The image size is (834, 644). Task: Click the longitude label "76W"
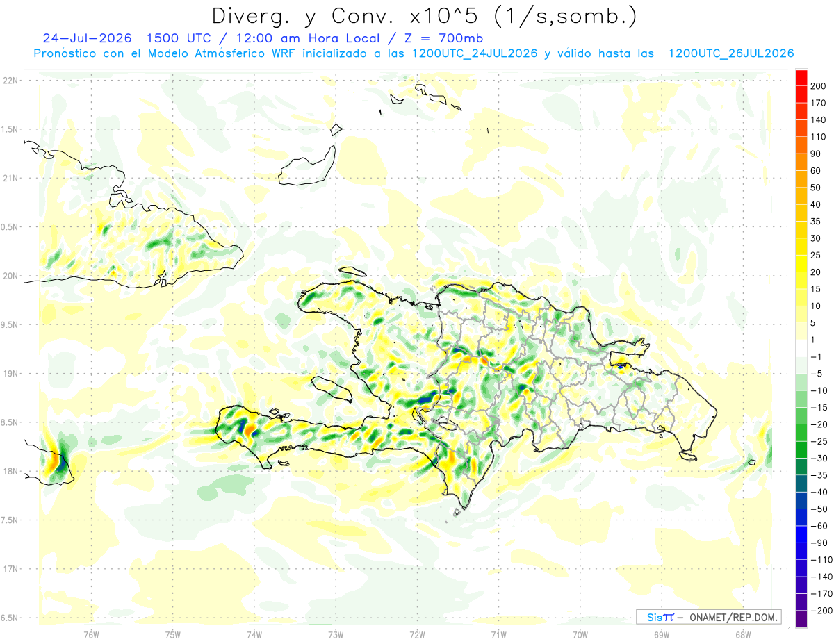point(91,635)
